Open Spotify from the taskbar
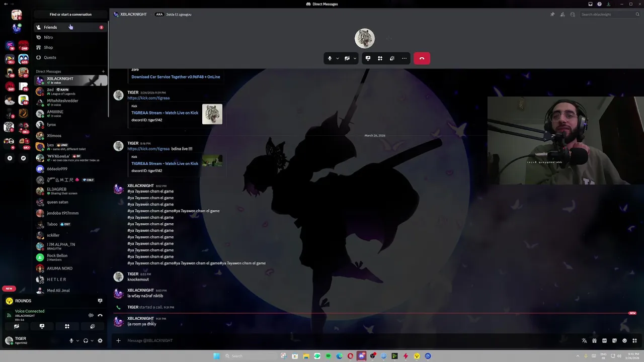Viewport: 644px width, 362px height. pos(328,356)
